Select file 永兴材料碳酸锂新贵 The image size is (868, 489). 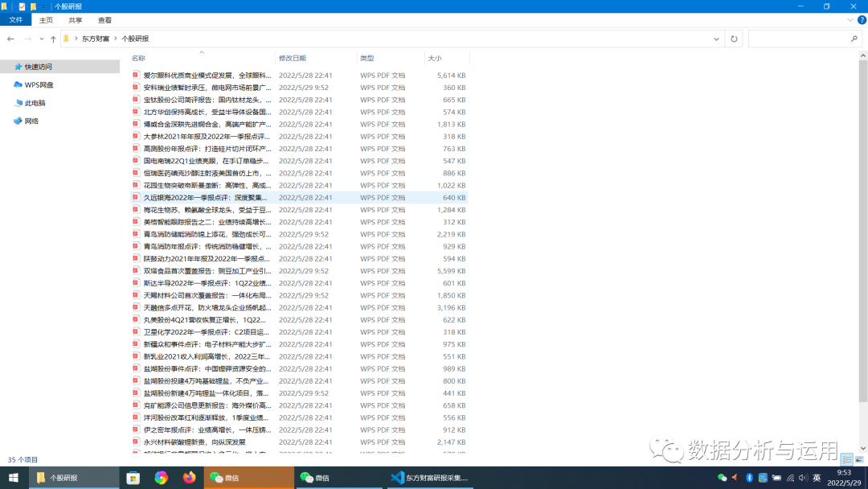point(194,442)
